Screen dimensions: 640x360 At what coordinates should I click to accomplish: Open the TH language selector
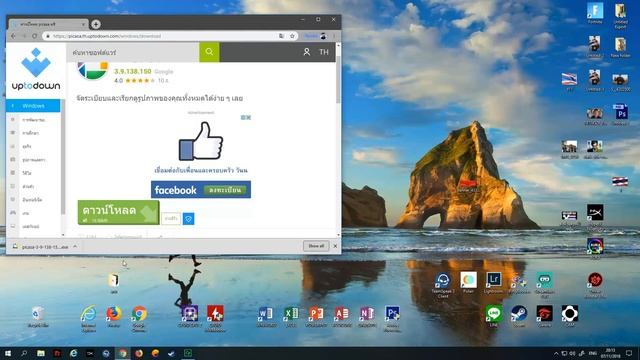(324, 52)
